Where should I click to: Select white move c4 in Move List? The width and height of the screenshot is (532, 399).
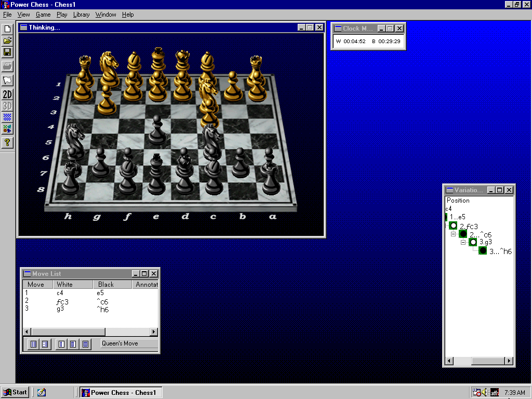click(x=60, y=293)
